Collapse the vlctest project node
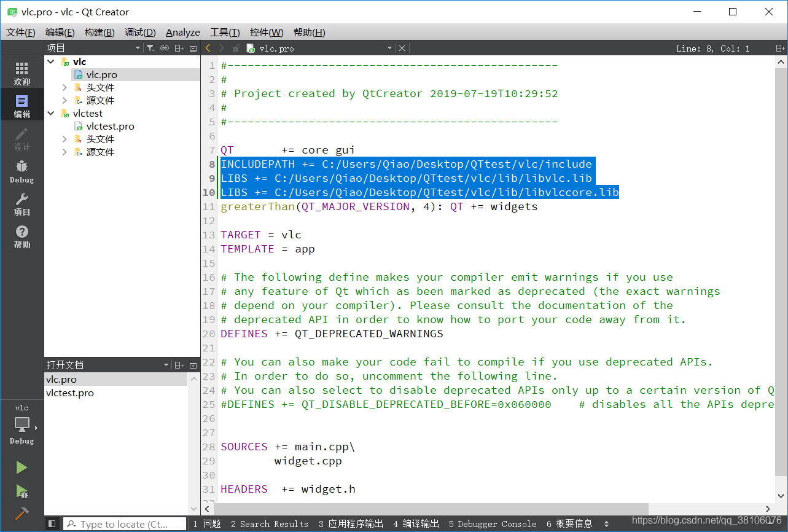The image size is (788, 532). click(52, 113)
